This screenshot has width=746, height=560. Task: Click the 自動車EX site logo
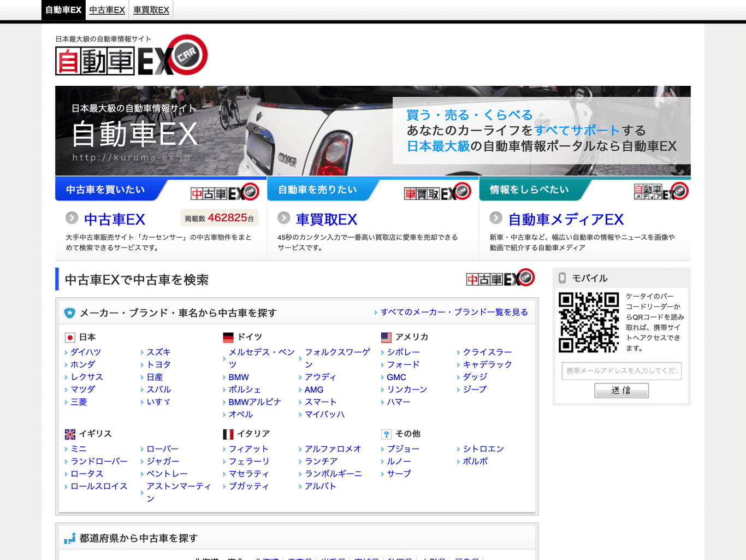(131, 56)
